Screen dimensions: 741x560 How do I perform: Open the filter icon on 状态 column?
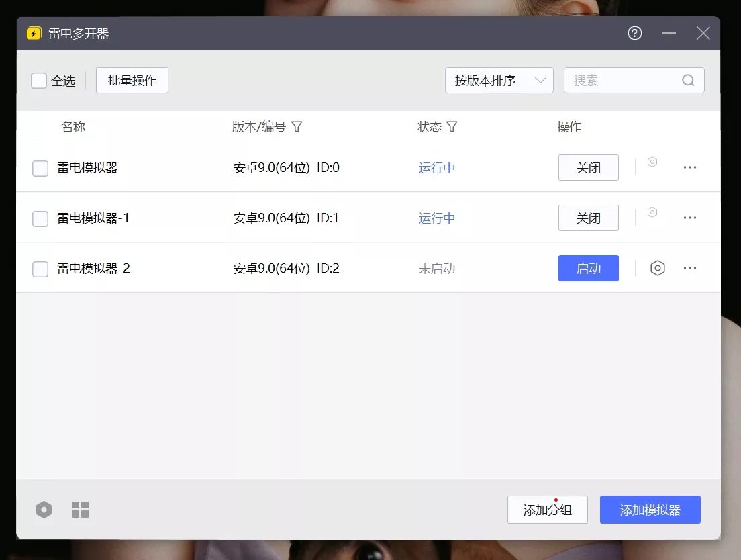452,126
